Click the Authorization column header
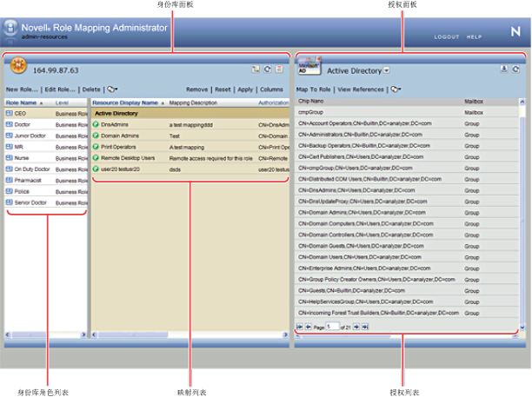Viewport: 532px width, 397px height. [x=274, y=103]
